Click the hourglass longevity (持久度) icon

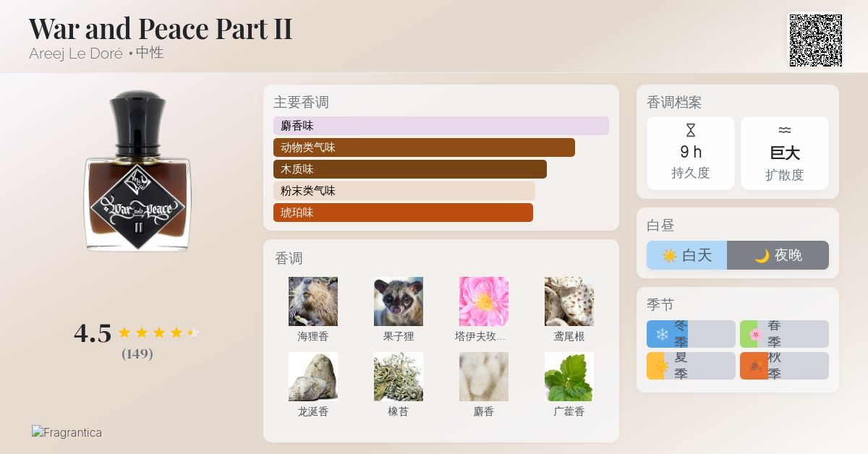(690, 131)
